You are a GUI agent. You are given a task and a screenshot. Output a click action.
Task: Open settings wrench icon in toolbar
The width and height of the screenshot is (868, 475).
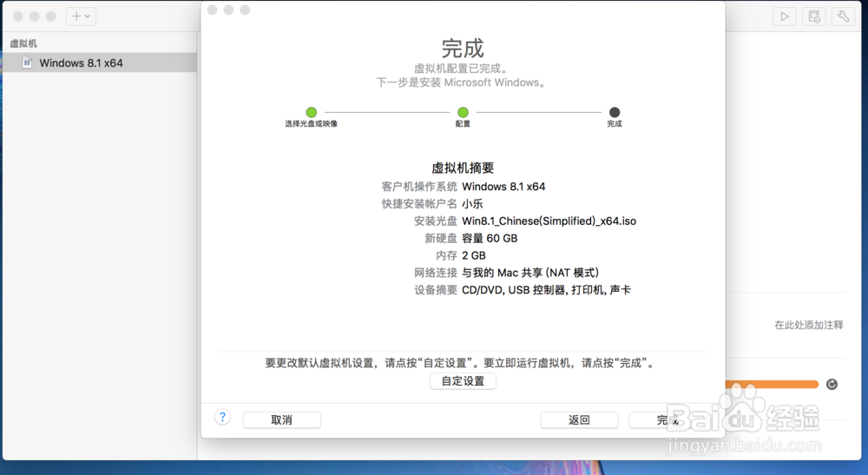(x=843, y=16)
